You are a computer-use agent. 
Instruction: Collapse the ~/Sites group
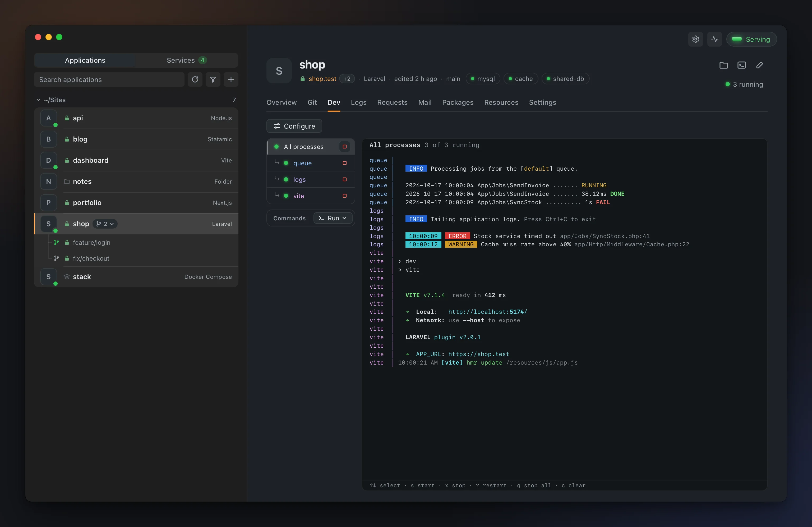38,100
